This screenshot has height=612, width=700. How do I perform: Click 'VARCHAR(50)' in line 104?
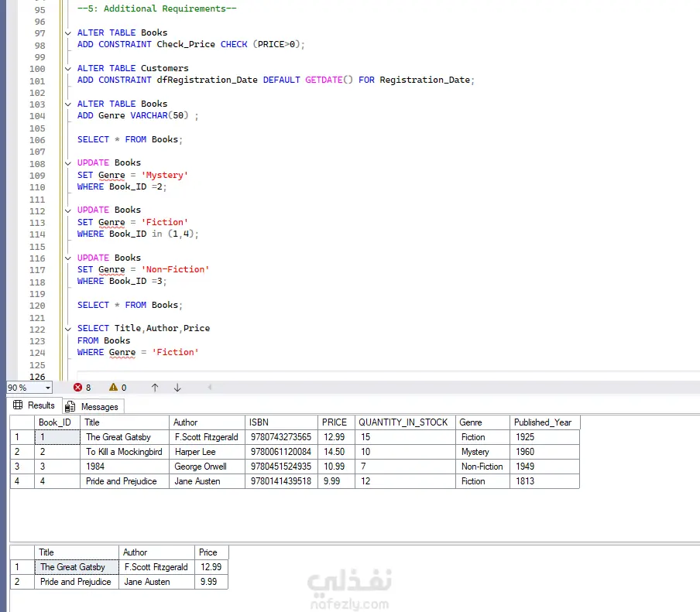coord(160,115)
